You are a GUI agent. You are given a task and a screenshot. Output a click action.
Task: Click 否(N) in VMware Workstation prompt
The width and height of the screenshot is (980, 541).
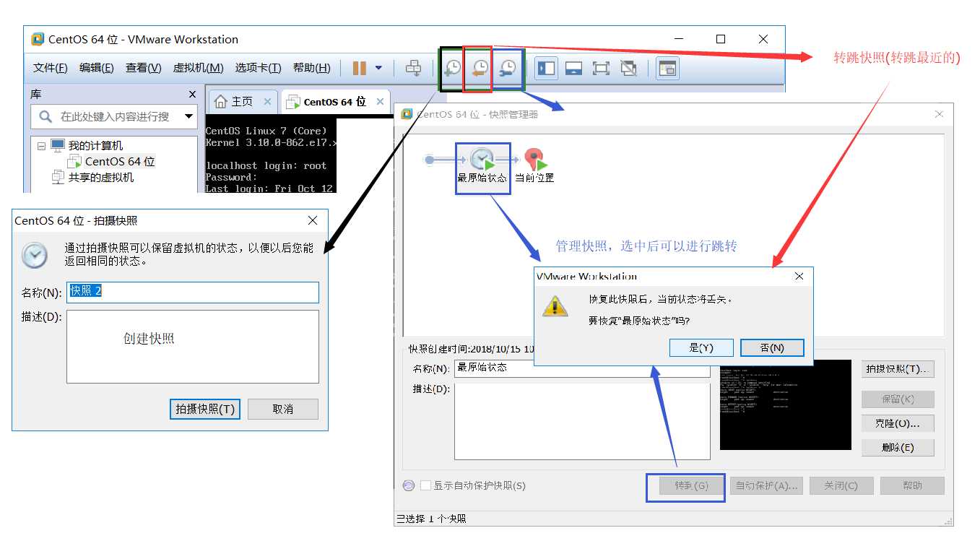point(772,347)
